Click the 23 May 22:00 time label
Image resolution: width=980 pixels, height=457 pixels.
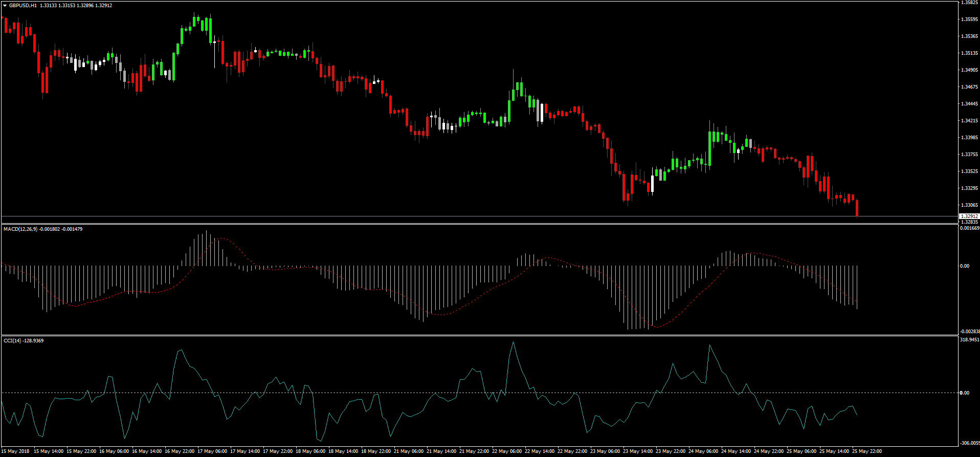coord(671,451)
